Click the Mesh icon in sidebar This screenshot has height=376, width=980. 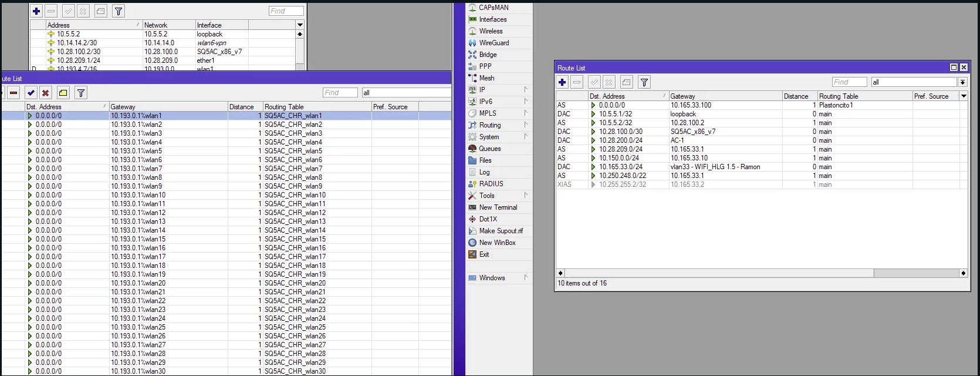(x=472, y=78)
